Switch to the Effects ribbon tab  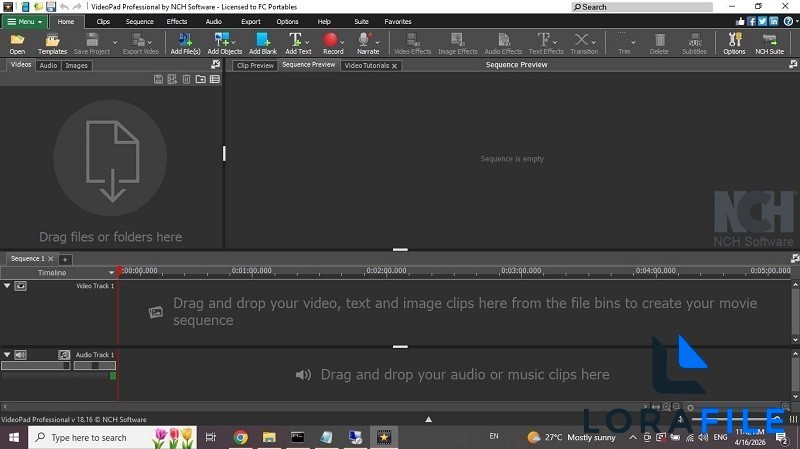[177, 21]
